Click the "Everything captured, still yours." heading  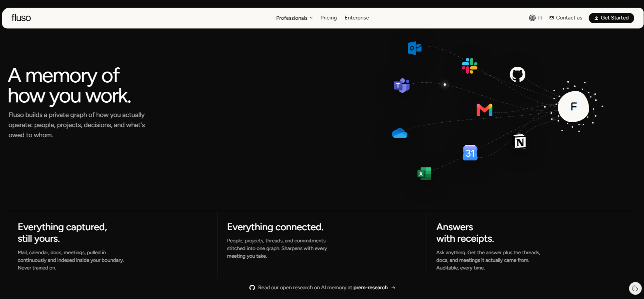tap(62, 233)
